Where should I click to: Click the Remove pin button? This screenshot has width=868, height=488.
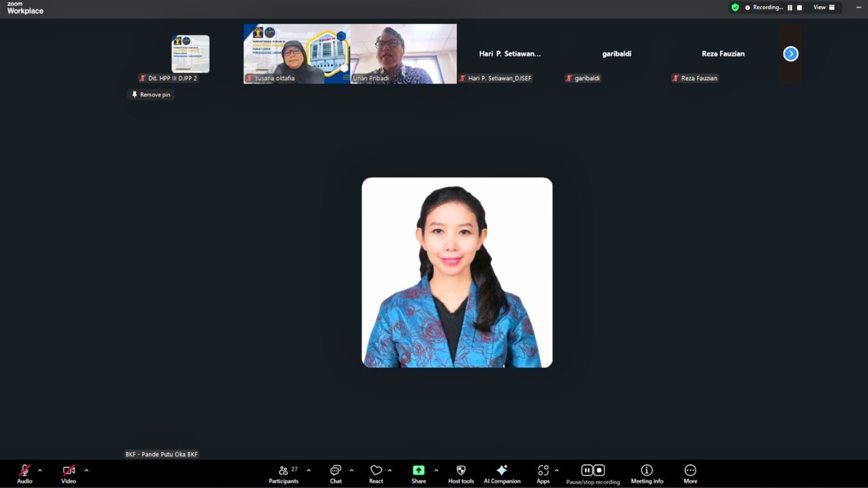coord(151,94)
